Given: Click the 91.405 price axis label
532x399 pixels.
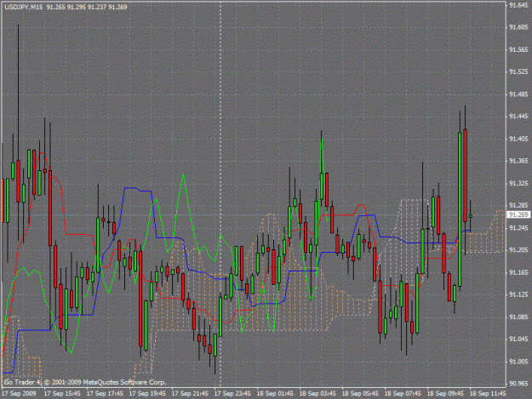Looking at the screenshot, I should coord(518,139).
